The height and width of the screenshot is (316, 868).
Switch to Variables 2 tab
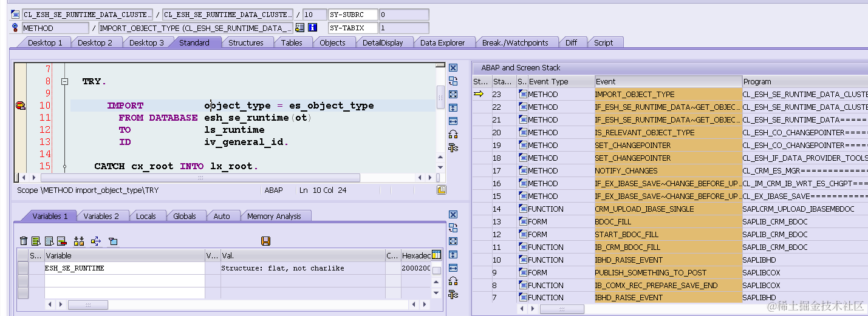tap(101, 216)
